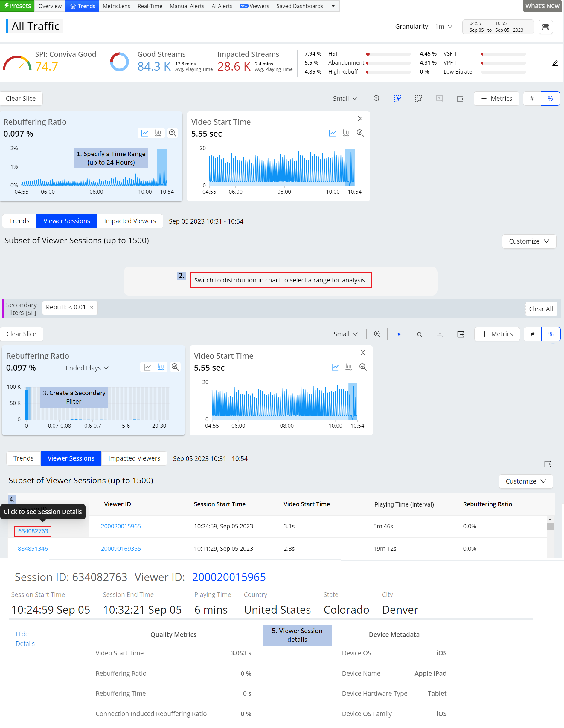Open the upper Customize dropdown

529,241
